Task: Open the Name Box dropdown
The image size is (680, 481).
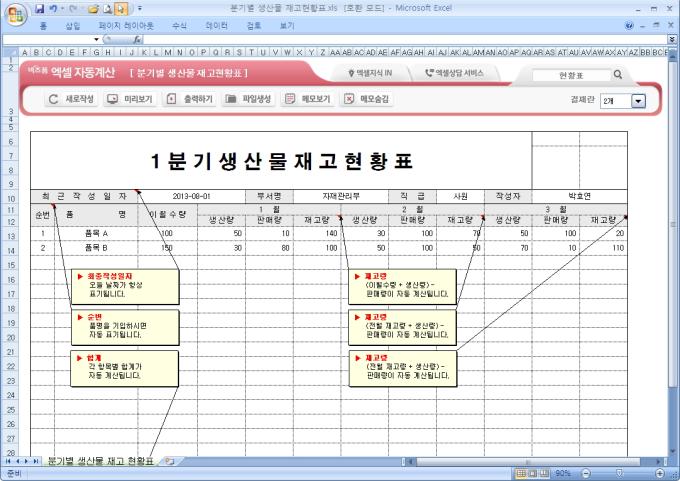Action: [96, 39]
